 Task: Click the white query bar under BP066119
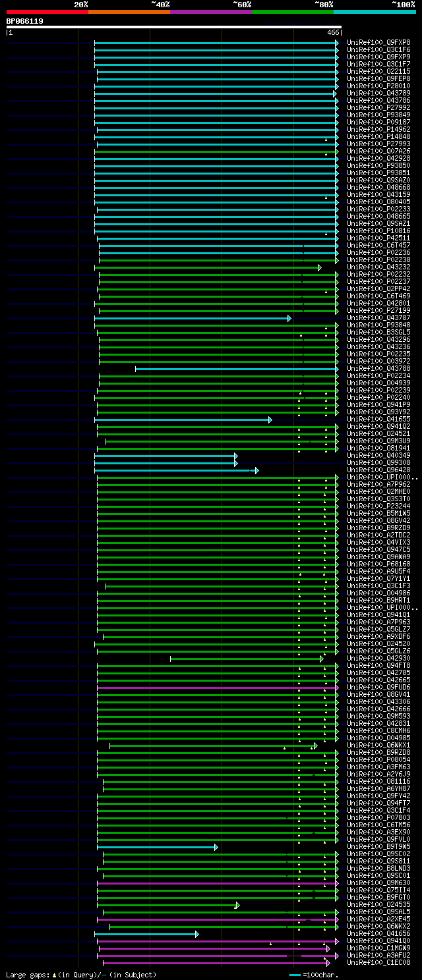point(173,27)
